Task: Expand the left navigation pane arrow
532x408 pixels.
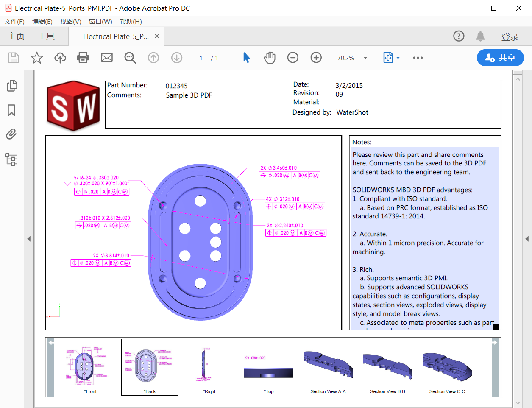Action: pos(29,239)
